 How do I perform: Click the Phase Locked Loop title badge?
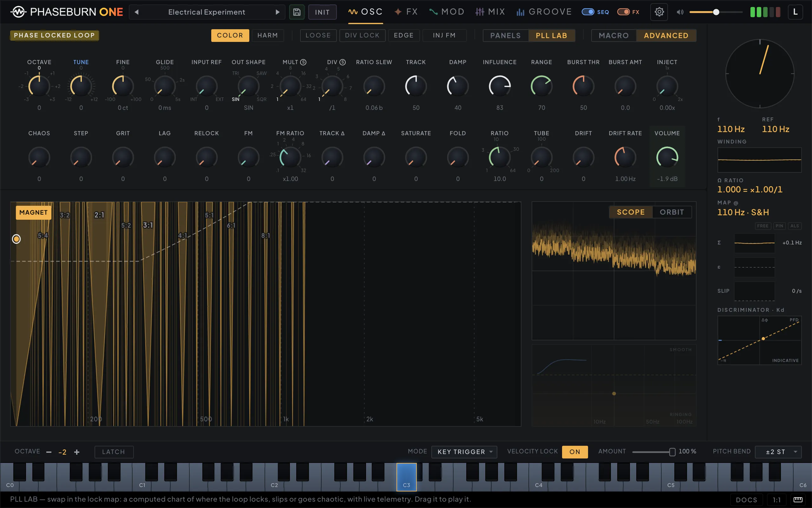click(54, 35)
